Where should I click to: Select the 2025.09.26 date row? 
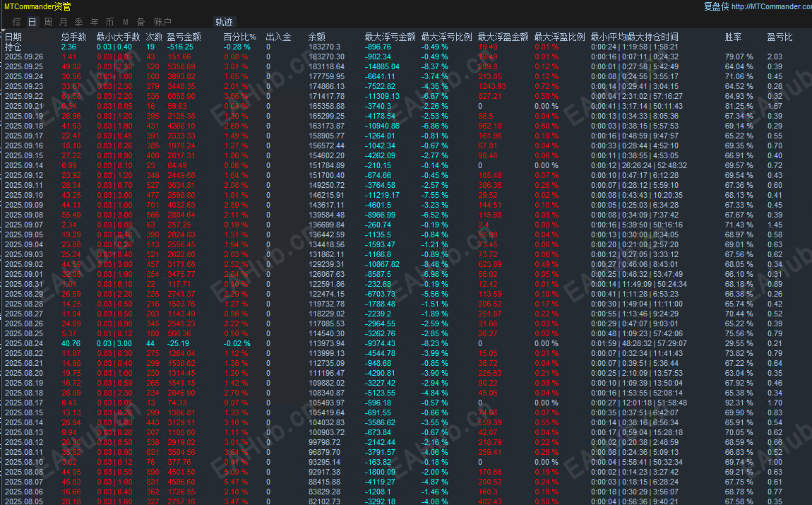(x=406, y=57)
